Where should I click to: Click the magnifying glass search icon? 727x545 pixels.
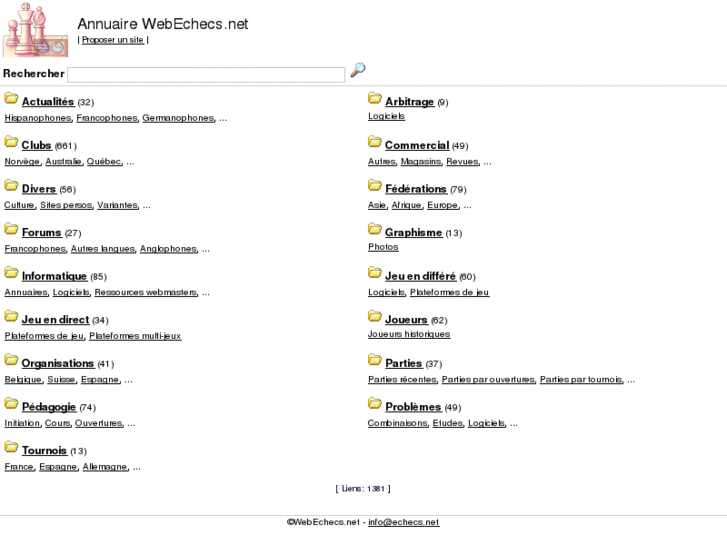click(x=357, y=70)
